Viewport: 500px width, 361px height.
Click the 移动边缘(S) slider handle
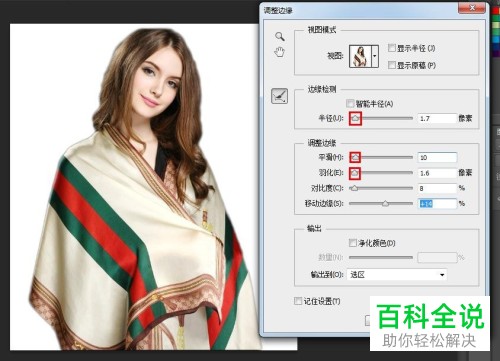[385, 203]
